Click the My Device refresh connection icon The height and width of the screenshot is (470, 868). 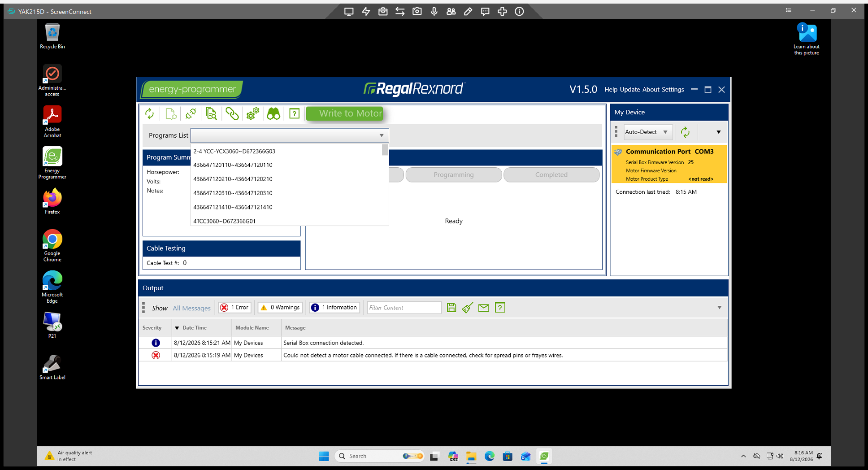[685, 132]
